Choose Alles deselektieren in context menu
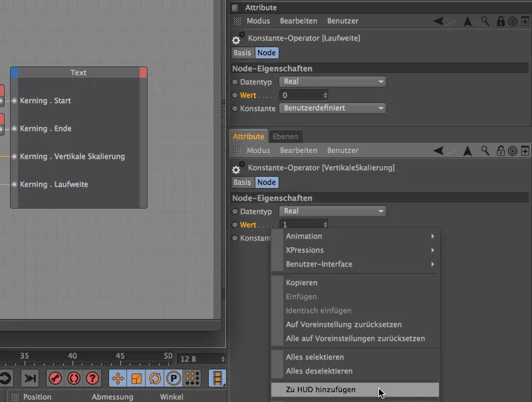 (355, 371)
